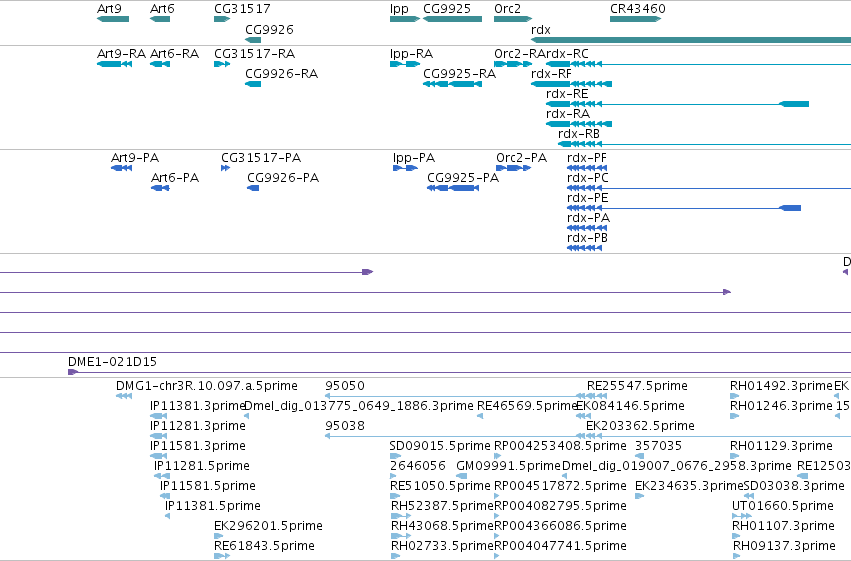Click EST EK084146.5prime
The image size is (851, 561).
pyautogui.click(x=630, y=406)
